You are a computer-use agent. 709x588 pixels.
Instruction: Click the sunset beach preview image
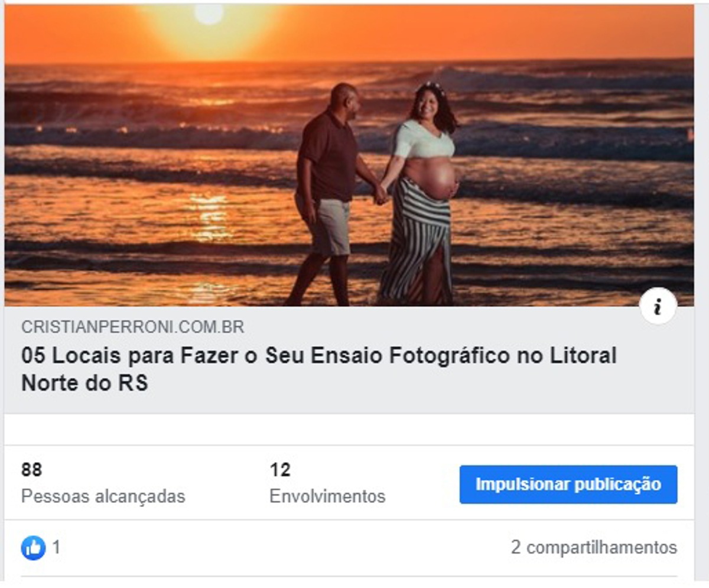tap(349, 155)
